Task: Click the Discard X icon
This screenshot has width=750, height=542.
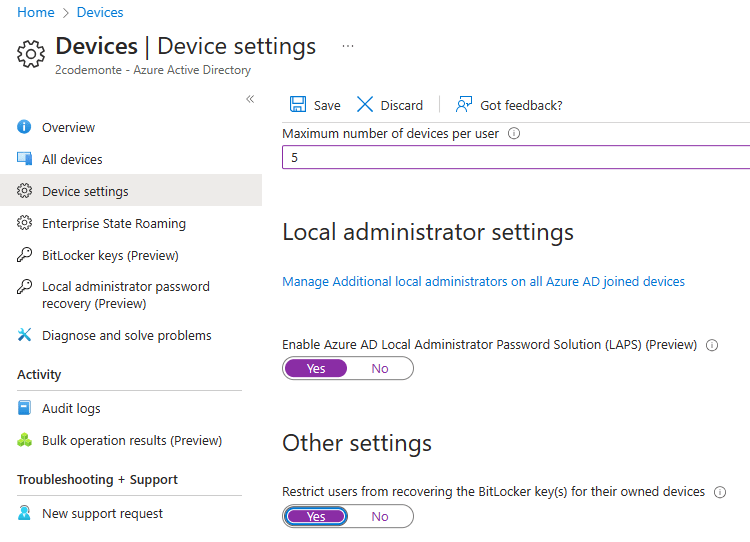Action: point(365,105)
